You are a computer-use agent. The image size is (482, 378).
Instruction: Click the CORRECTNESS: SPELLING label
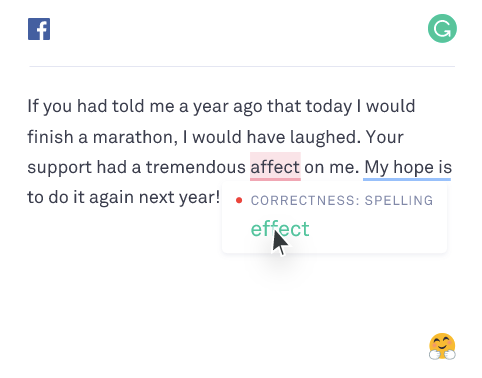click(342, 200)
